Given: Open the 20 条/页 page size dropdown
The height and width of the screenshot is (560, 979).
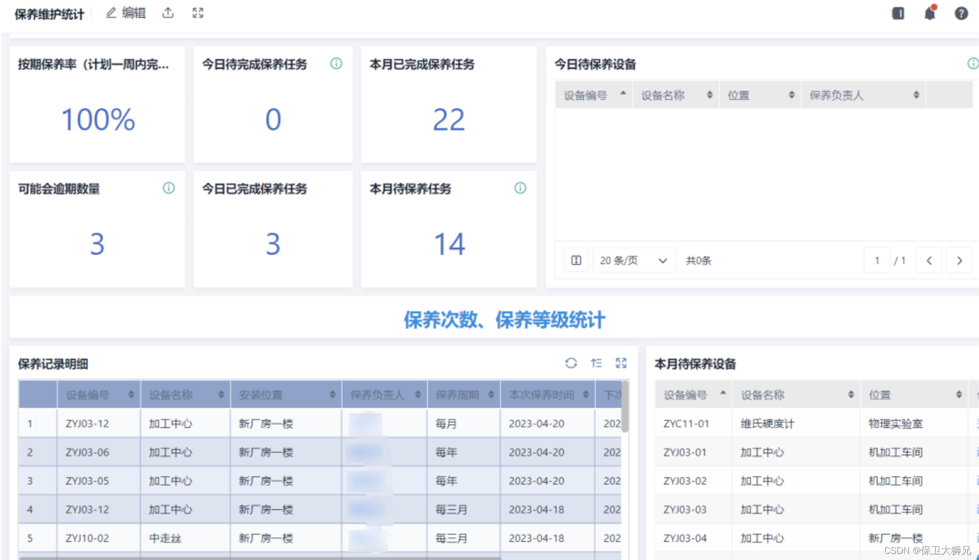Looking at the screenshot, I should click(633, 260).
